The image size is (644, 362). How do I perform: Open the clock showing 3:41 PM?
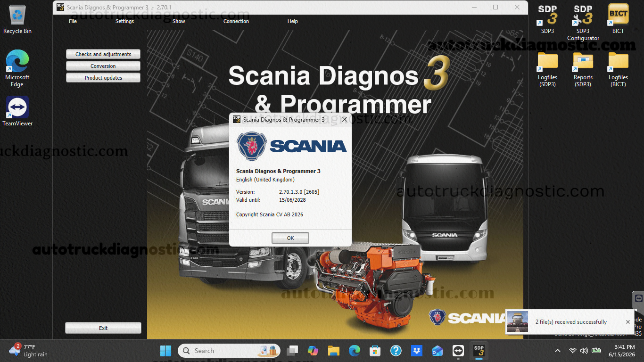click(621, 351)
